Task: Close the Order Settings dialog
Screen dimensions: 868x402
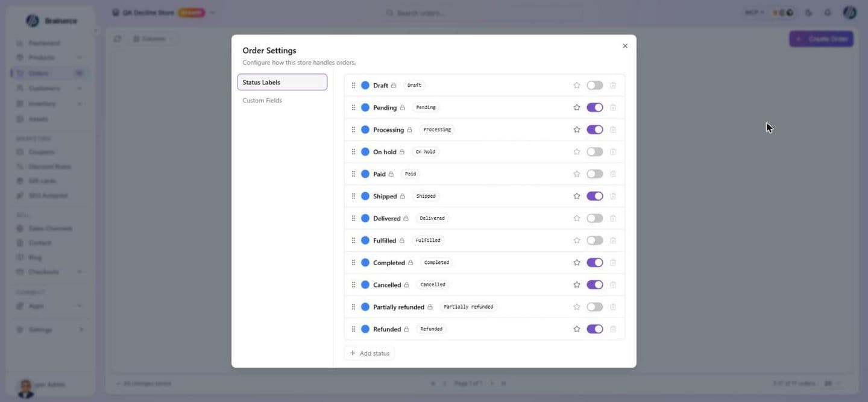Action: 625,46
